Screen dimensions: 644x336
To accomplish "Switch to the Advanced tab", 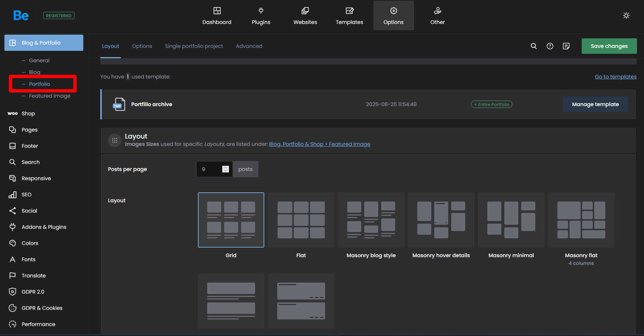I will (249, 46).
